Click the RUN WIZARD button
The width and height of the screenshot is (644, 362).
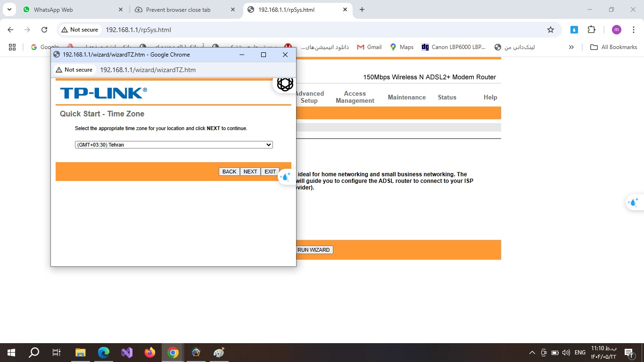point(314,250)
